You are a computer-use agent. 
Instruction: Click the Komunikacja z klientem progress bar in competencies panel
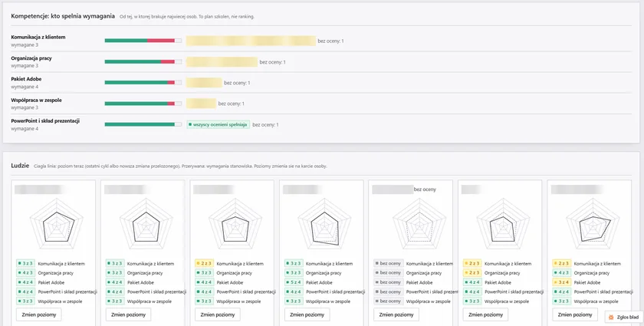coord(143,41)
